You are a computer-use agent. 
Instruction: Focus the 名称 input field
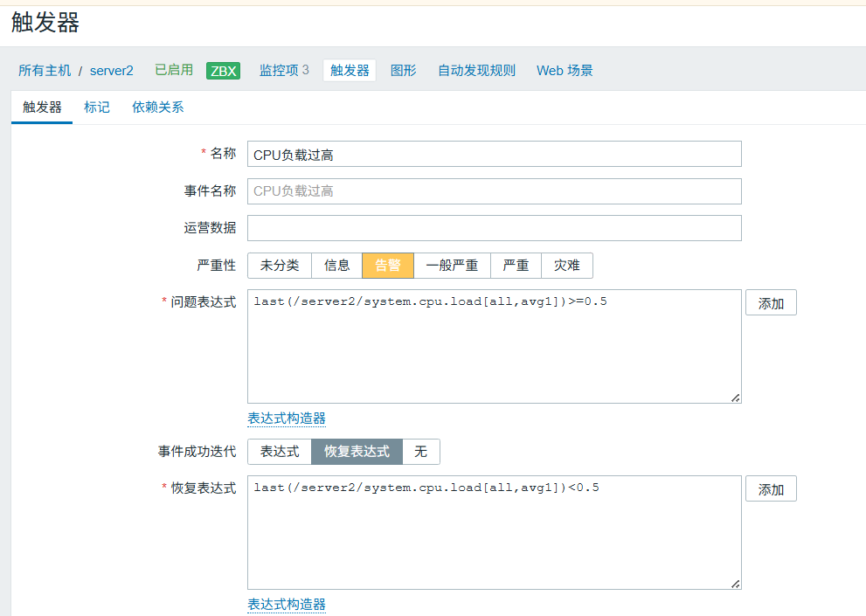[495, 154]
